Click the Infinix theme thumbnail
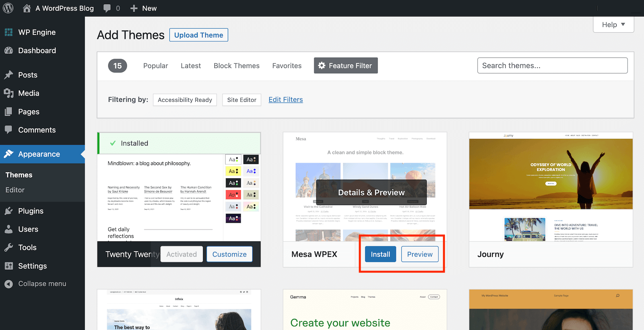Viewport: 644px width, 330px height. click(179, 310)
